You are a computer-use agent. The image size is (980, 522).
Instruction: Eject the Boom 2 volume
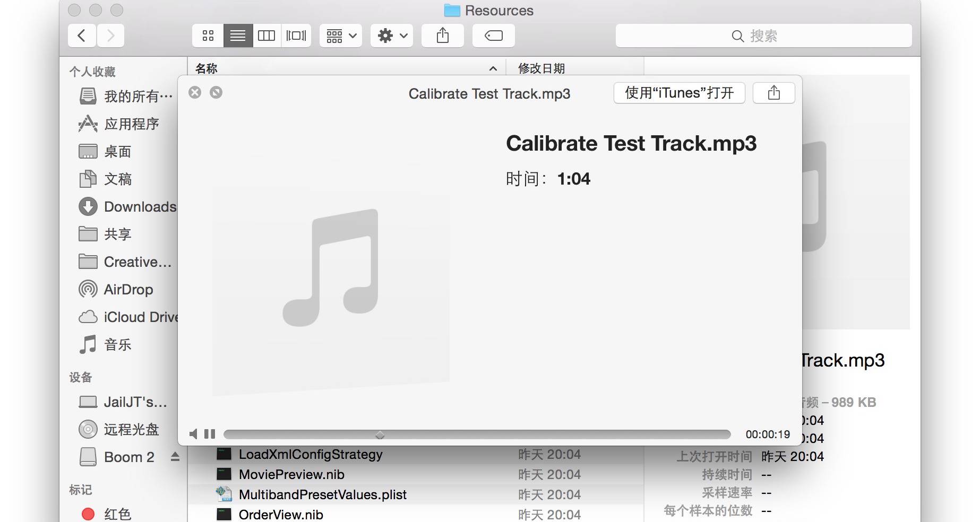tap(175, 457)
